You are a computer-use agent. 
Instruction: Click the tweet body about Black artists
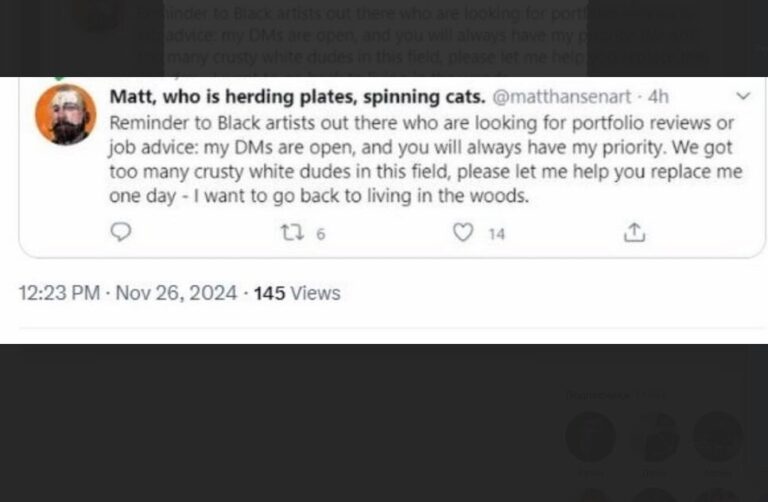click(x=426, y=159)
